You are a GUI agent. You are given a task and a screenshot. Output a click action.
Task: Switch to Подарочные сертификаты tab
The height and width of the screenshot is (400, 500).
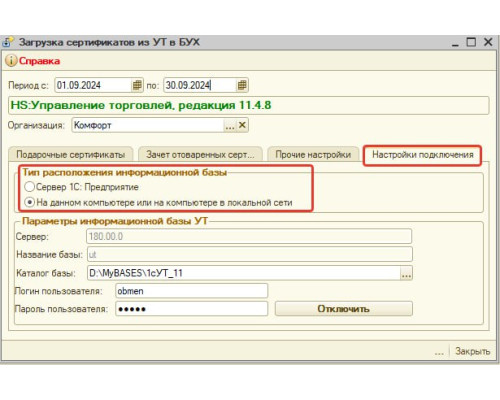coord(71,154)
